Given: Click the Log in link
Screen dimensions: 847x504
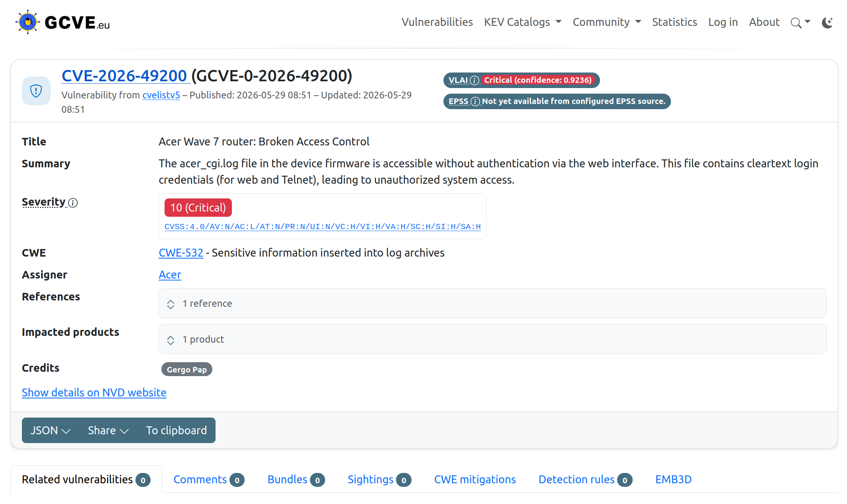Looking at the screenshot, I should (723, 22).
